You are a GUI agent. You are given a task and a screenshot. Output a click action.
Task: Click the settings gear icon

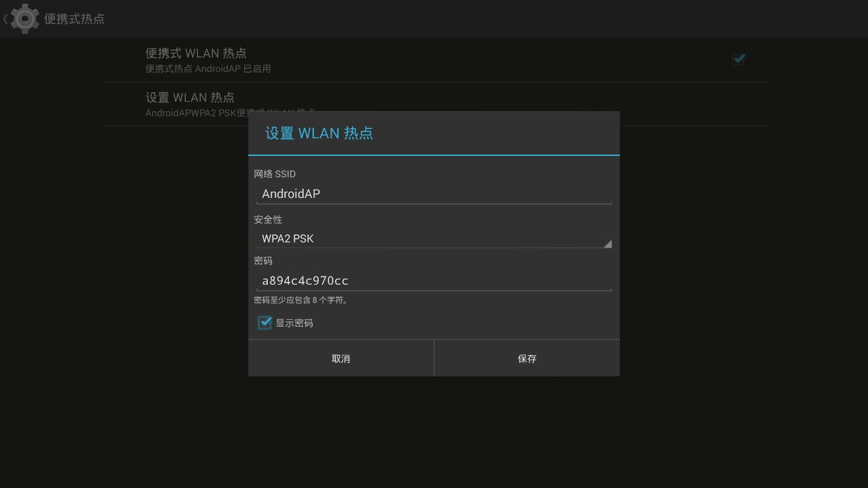pyautogui.click(x=25, y=19)
